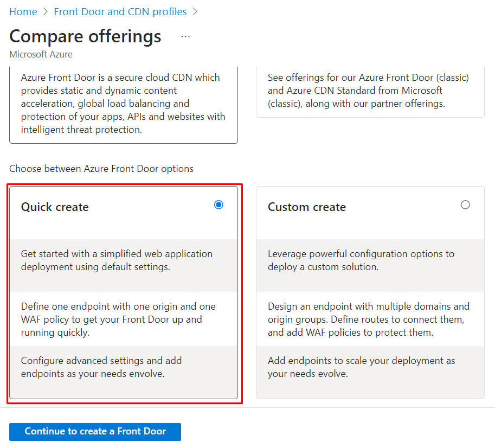Click the Add endpoints to scale description
This screenshot has width=495, height=448.
pos(361,367)
